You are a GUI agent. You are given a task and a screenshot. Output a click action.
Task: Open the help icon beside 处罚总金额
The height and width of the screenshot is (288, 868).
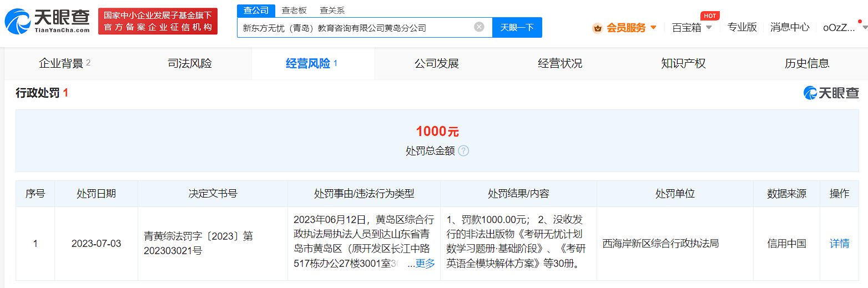463,151
